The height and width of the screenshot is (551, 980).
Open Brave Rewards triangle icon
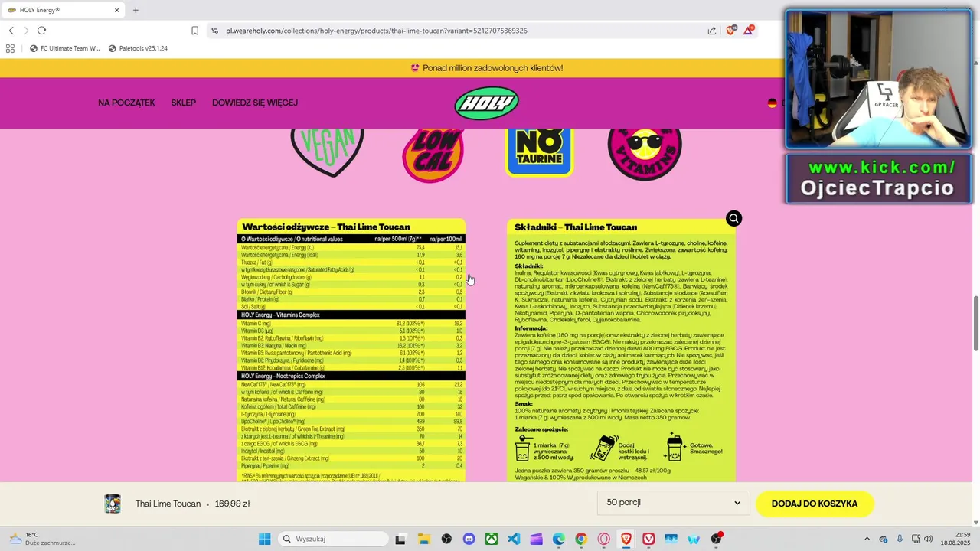click(x=749, y=31)
